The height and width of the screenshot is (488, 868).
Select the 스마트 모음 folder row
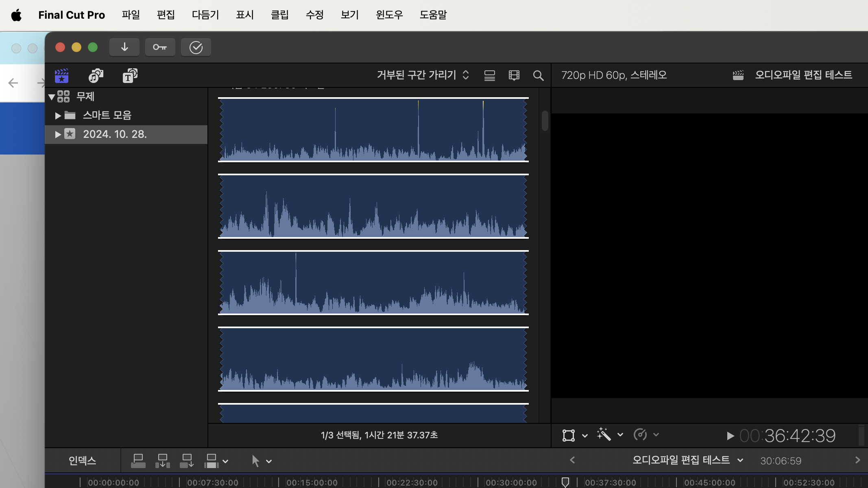click(x=126, y=115)
